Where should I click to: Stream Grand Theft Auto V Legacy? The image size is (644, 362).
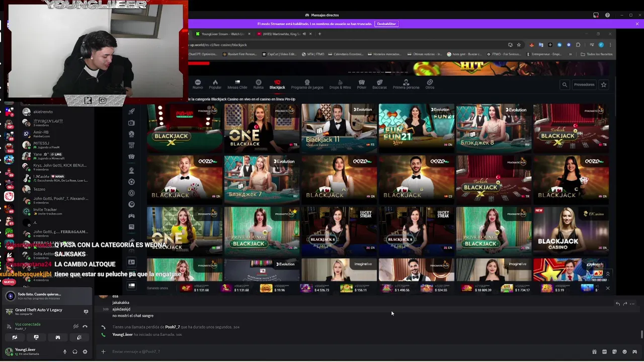point(86,312)
